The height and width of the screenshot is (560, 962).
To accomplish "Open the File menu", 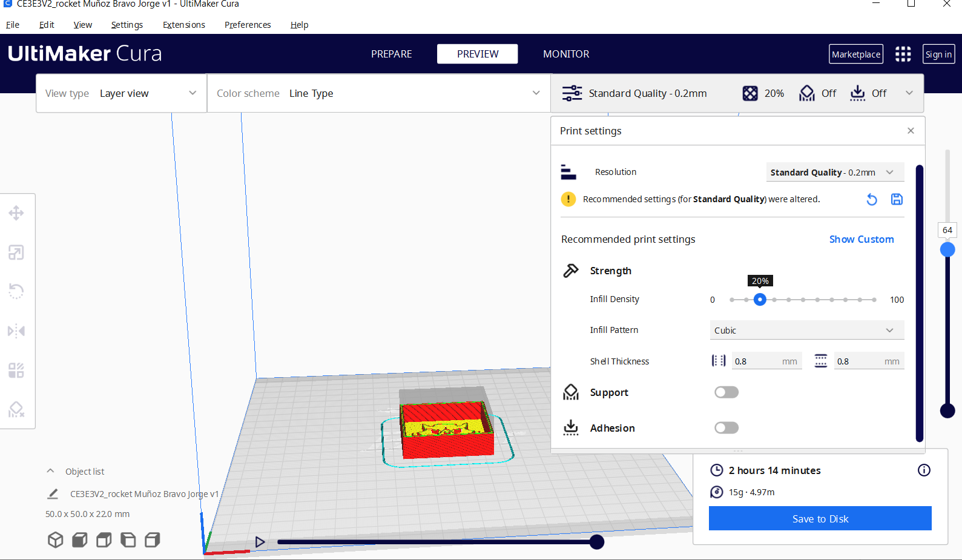I will pos(13,25).
